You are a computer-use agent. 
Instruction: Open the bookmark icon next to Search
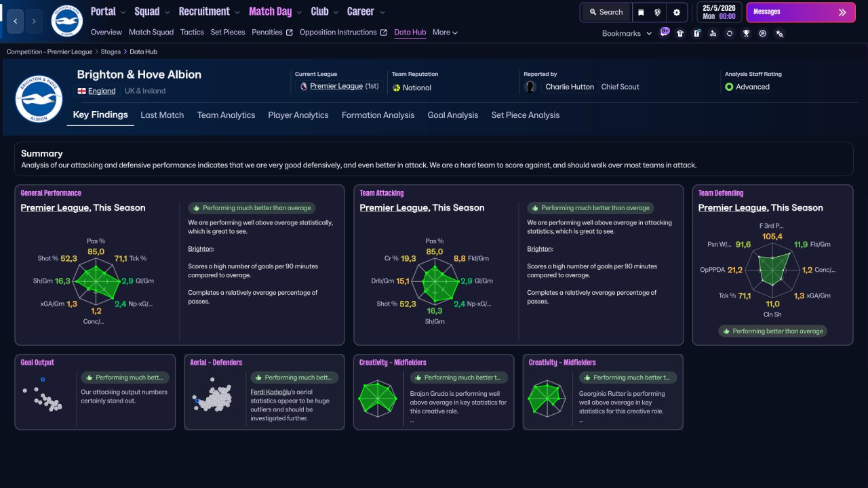641,12
